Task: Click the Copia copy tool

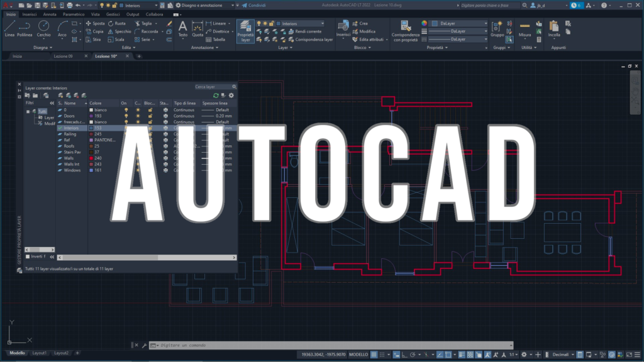Action: pos(94,31)
